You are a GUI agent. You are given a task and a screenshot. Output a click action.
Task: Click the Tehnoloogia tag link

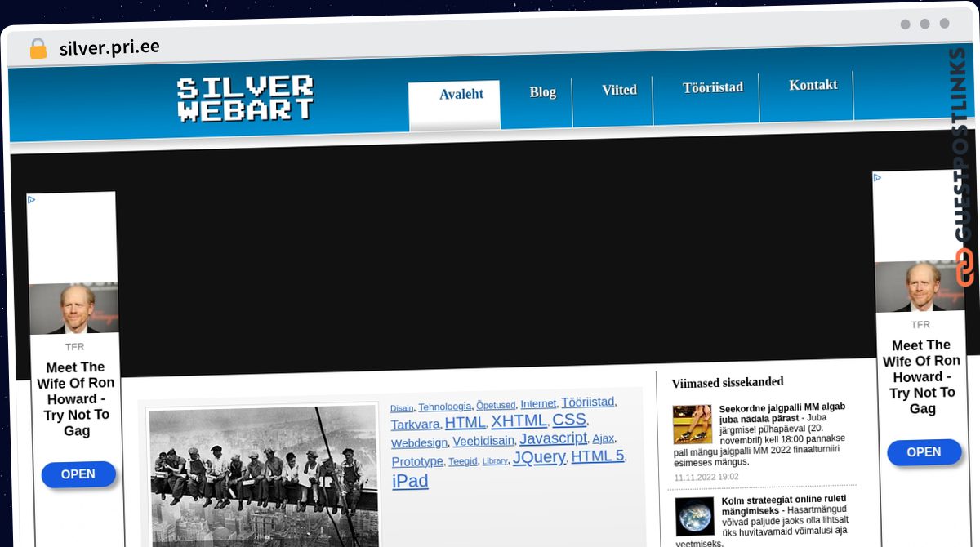(445, 407)
